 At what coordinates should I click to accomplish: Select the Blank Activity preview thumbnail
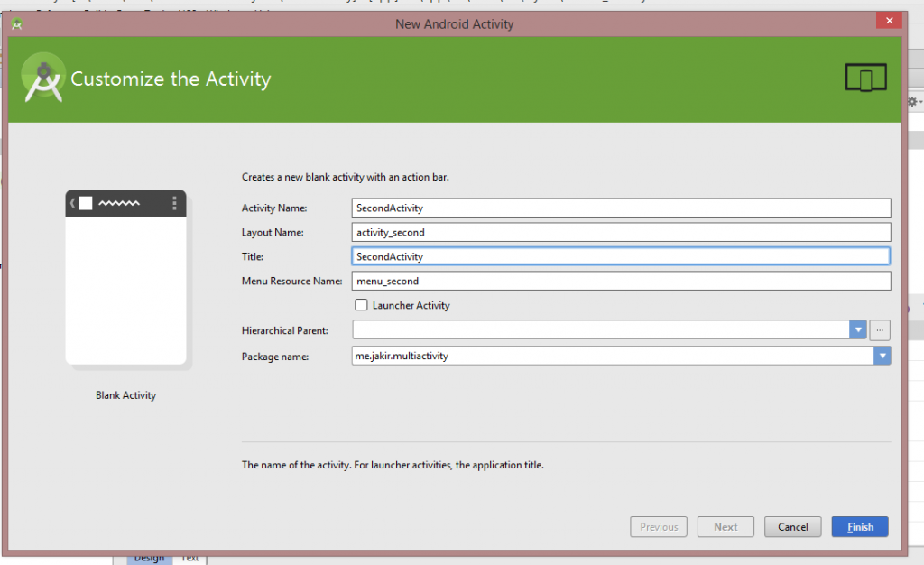126,278
